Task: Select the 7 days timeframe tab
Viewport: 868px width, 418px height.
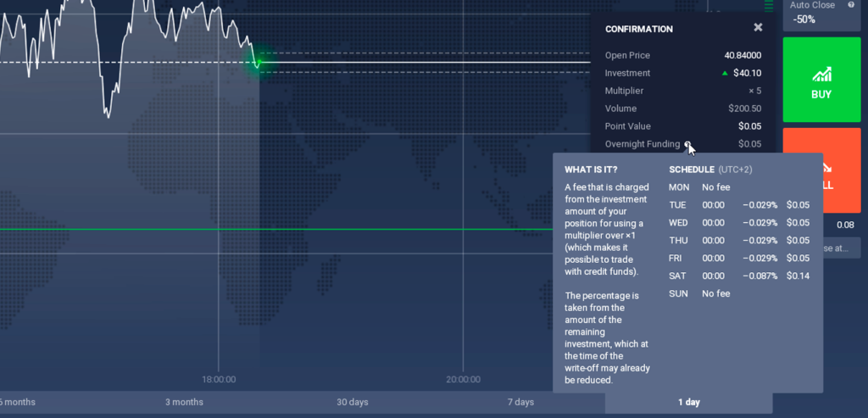Action: coord(520,402)
